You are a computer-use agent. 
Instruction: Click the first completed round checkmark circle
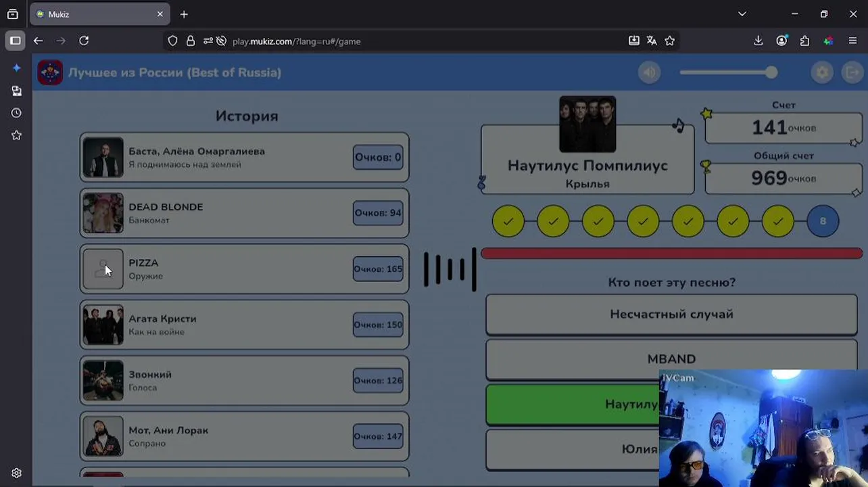pos(508,221)
